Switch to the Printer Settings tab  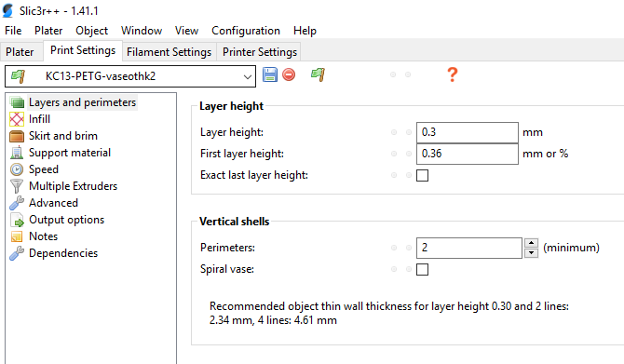pyautogui.click(x=260, y=52)
